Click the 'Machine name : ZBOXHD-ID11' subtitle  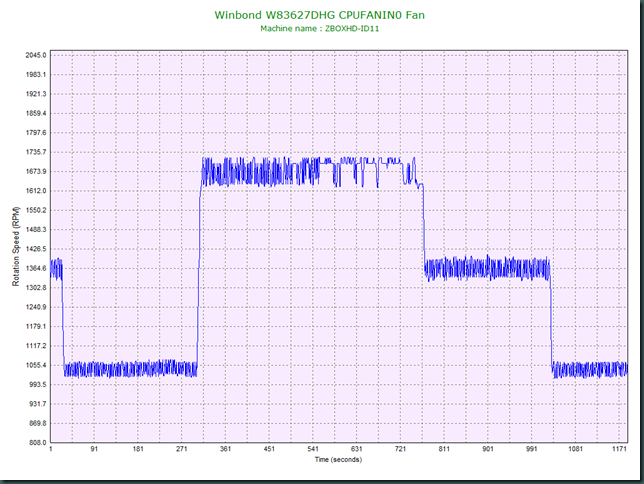320,29
